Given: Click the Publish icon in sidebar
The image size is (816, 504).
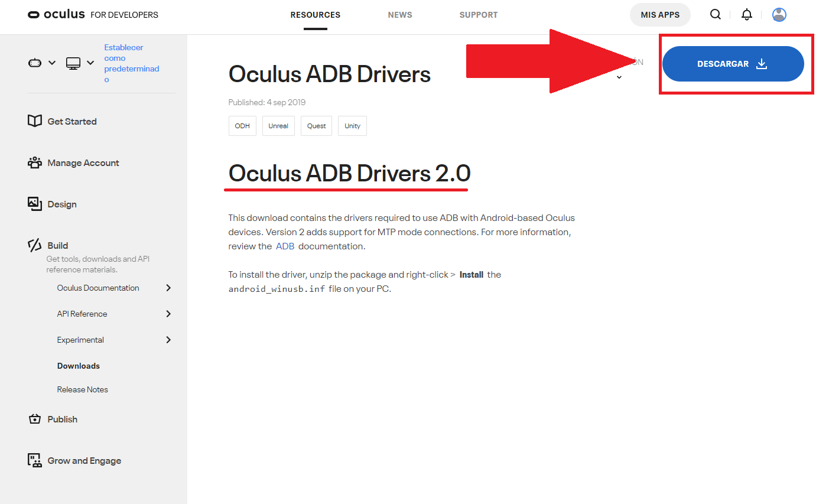Looking at the screenshot, I should coord(35,419).
